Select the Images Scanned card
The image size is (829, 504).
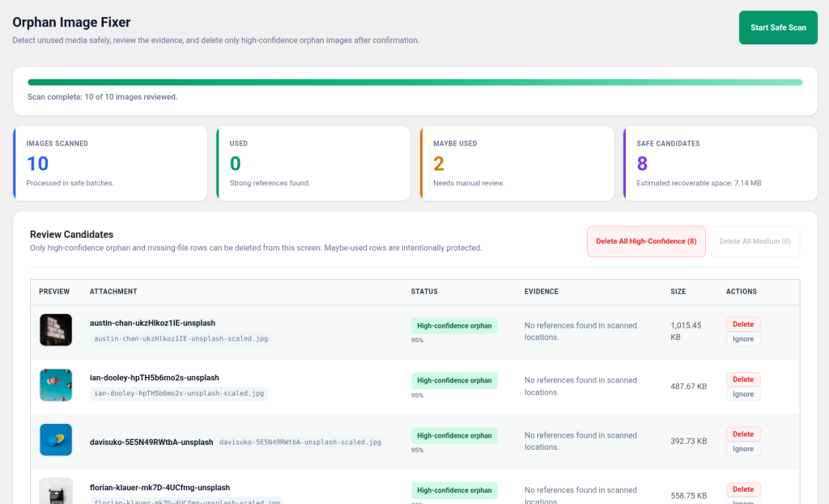[110, 163]
